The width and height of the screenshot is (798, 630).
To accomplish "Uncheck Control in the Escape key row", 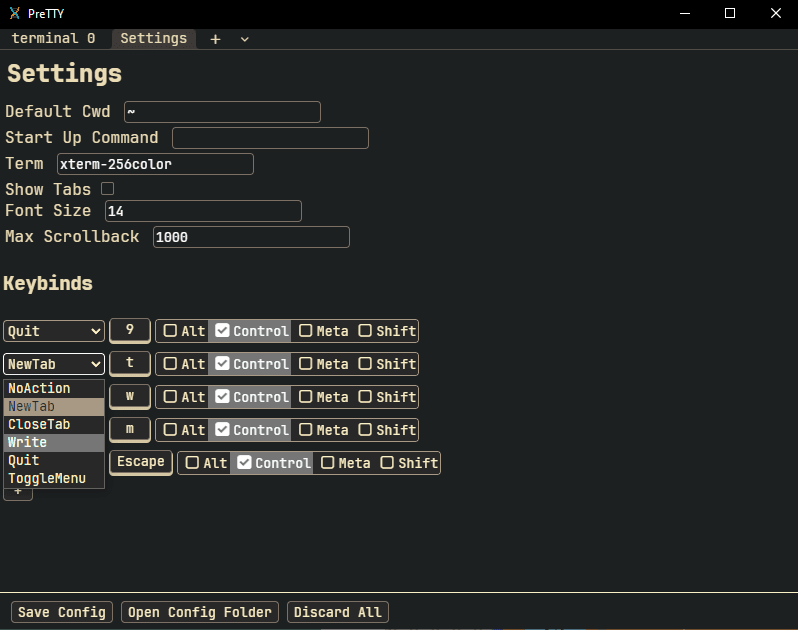I will [x=244, y=463].
